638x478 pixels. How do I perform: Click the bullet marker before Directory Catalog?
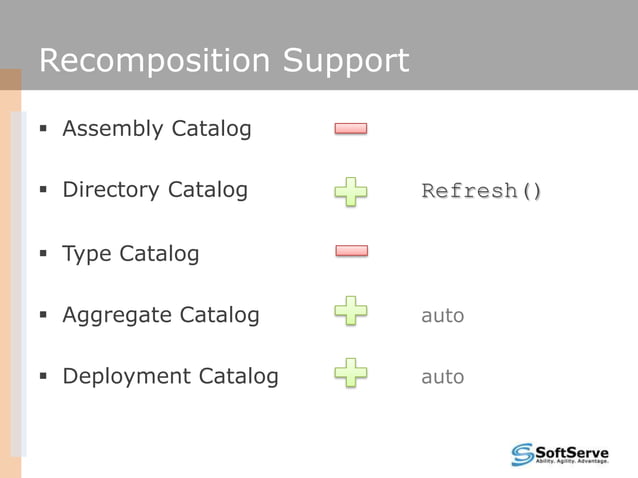(x=44, y=190)
